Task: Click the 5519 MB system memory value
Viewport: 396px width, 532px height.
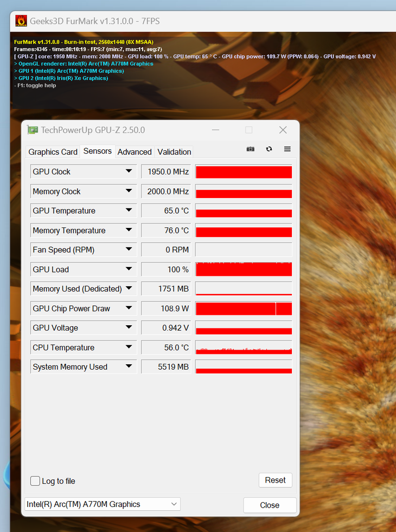Action: 166,367
